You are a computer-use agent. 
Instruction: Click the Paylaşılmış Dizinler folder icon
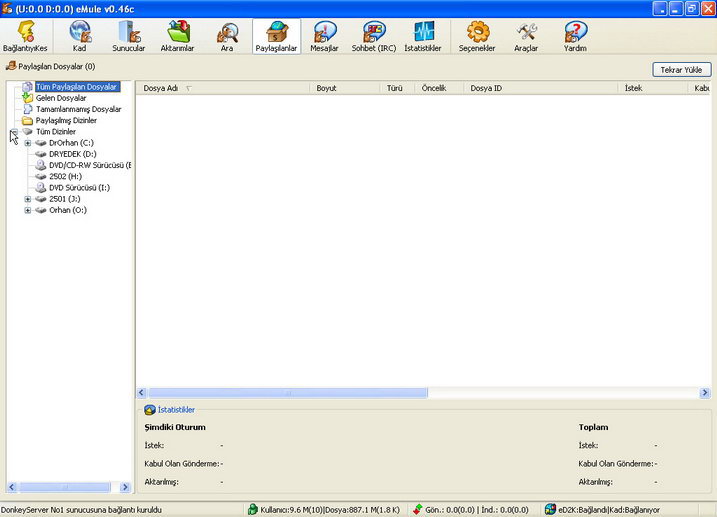click(x=27, y=120)
